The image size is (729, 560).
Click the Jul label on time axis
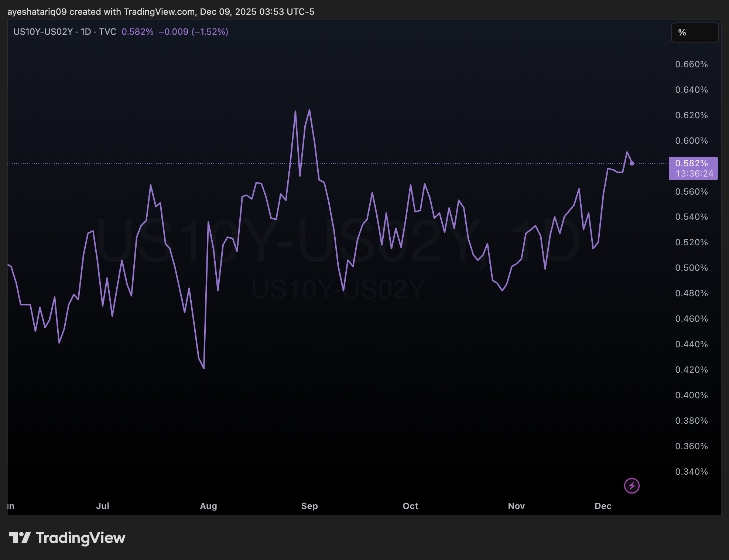(x=103, y=506)
